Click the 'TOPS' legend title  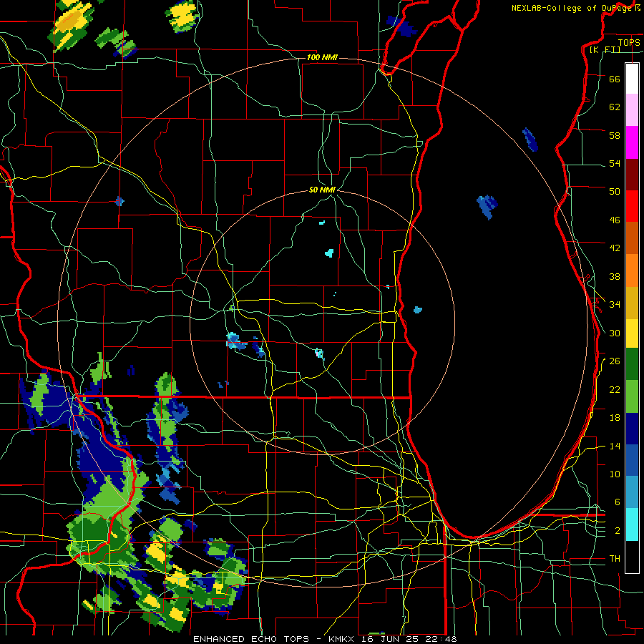pyautogui.click(x=629, y=42)
